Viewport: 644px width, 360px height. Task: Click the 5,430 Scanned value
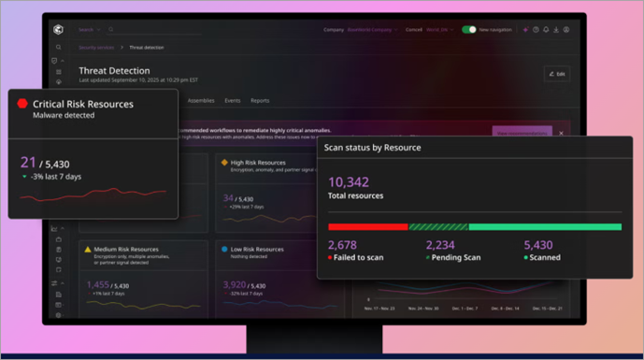pos(538,245)
